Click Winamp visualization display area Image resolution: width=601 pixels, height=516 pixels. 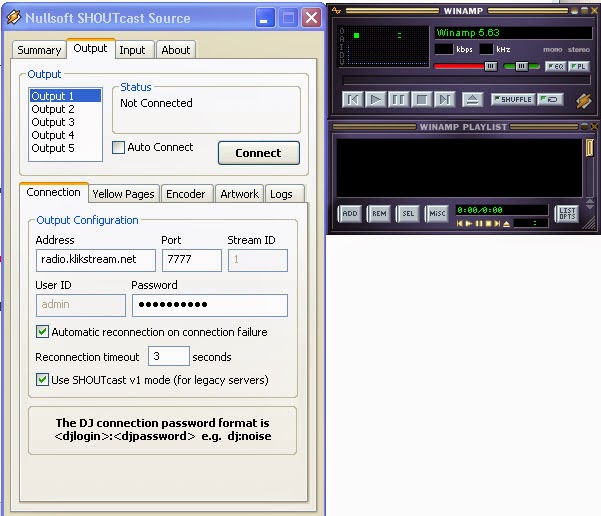[383, 46]
